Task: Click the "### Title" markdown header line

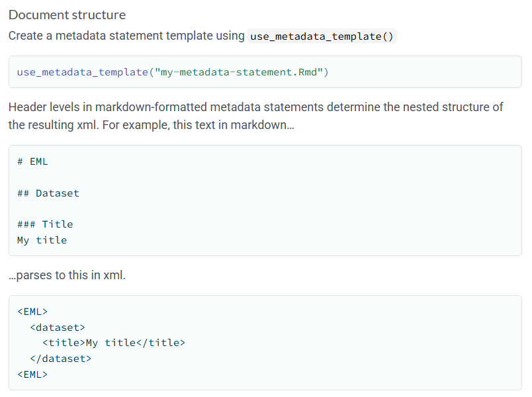Action: (x=45, y=224)
